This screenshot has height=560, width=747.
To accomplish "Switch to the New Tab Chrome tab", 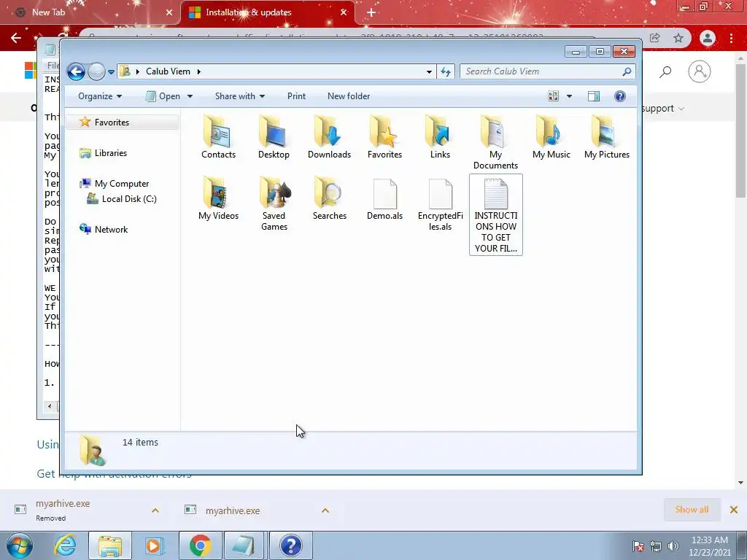I will [89, 12].
